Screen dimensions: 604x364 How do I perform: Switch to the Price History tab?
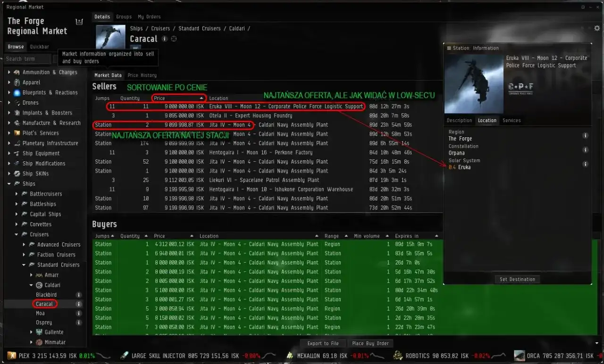click(142, 75)
